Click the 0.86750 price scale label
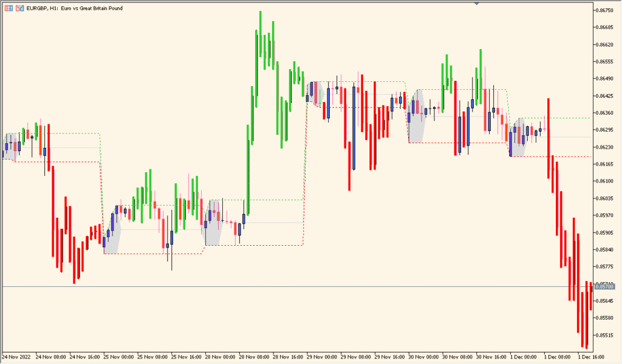This screenshot has width=622, height=364. point(604,10)
